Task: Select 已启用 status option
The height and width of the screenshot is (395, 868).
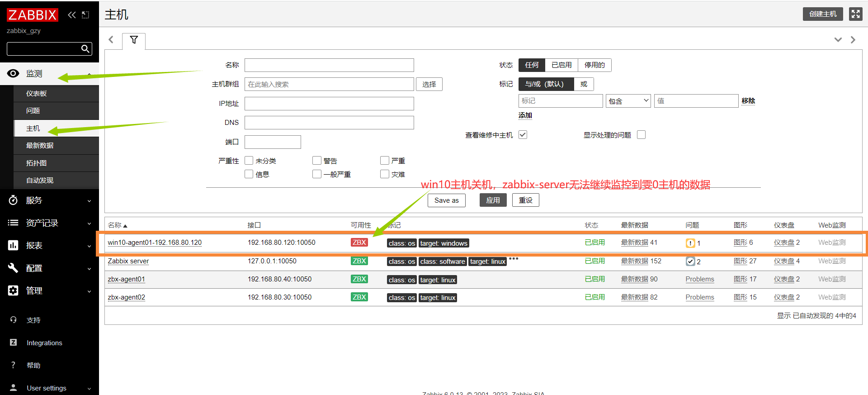Action: click(x=561, y=65)
